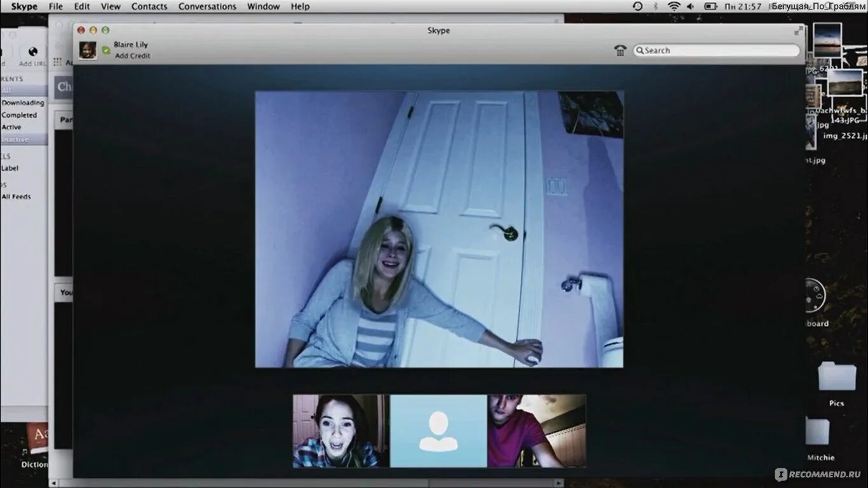Click the Dashboard gauge icon on desktop
This screenshot has height=488, width=868.
(x=815, y=295)
